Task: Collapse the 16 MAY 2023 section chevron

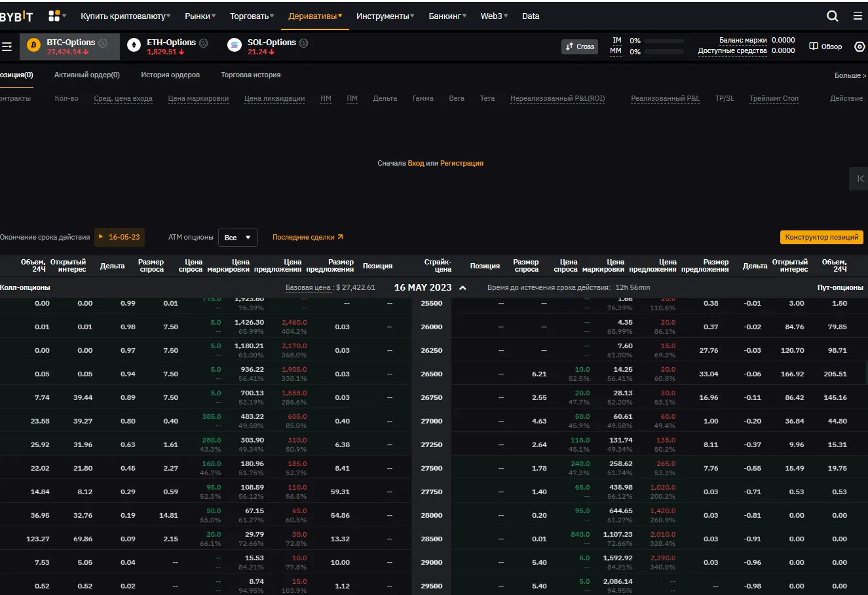Action: [x=462, y=287]
